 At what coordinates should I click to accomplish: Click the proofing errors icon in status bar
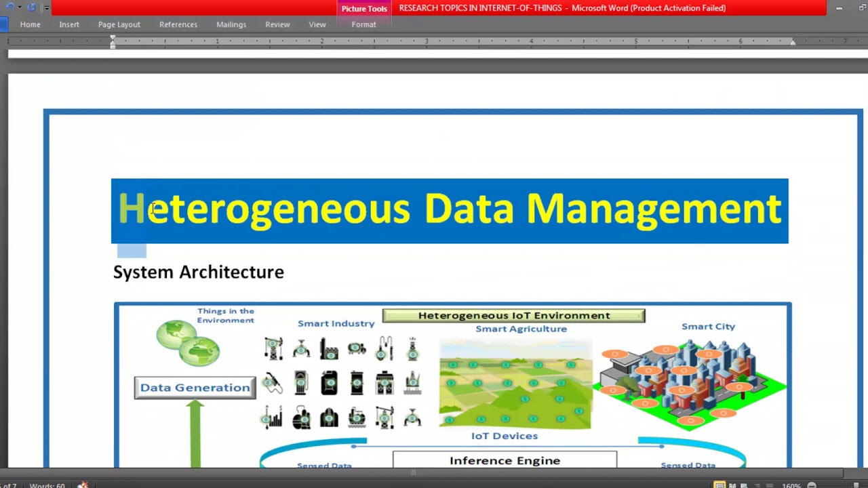(83, 485)
